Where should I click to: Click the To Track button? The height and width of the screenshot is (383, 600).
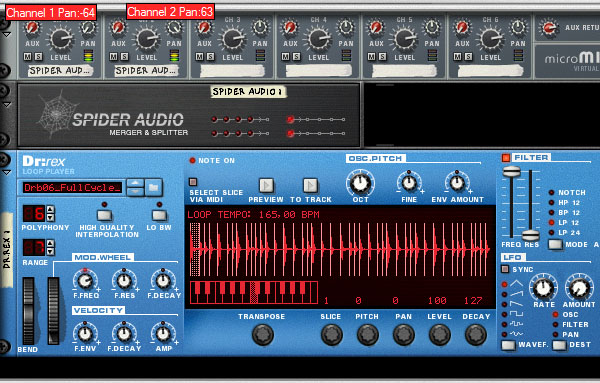pyautogui.click(x=310, y=186)
